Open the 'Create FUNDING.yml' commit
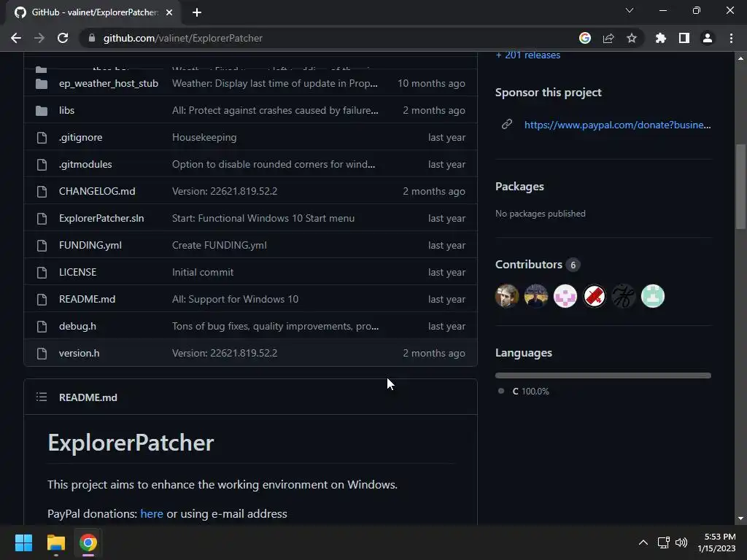 click(219, 245)
